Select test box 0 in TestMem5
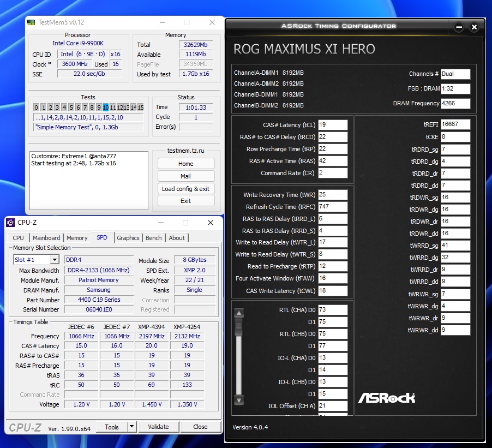The width and height of the screenshot is (492, 448). point(37,107)
